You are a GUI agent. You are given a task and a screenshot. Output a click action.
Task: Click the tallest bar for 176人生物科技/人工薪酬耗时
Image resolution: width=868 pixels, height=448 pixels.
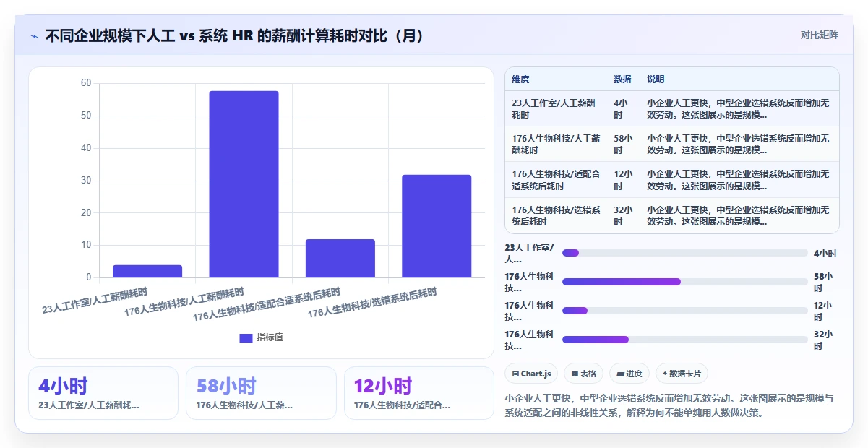244,184
